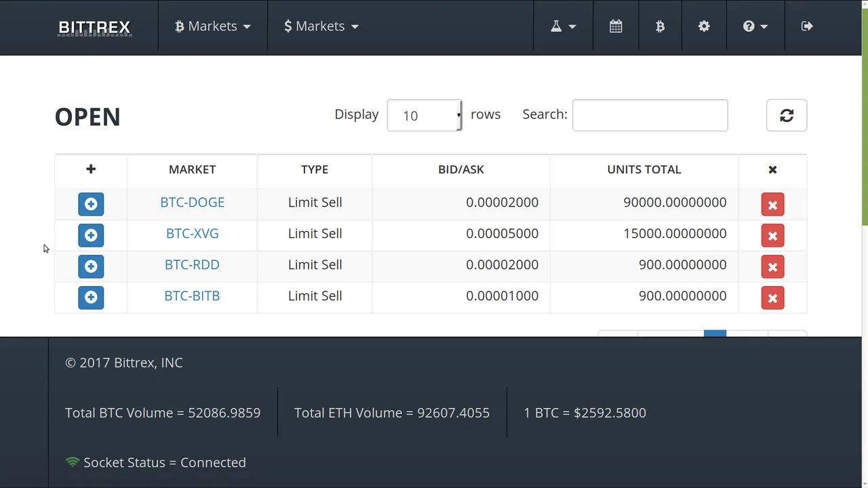Screen dimensions: 868x488
Task: Refresh the open orders table
Action: click(787, 115)
